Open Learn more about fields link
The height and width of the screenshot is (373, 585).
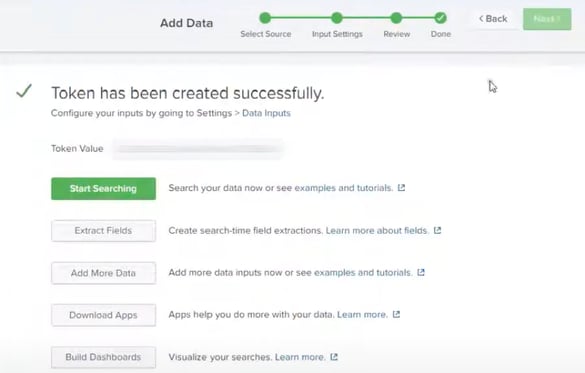click(x=377, y=231)
